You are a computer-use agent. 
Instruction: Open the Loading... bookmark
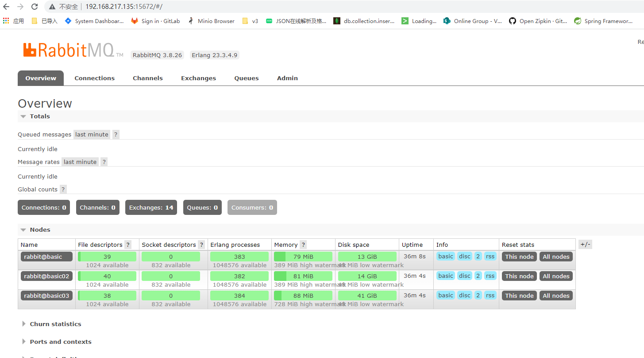coord(419,21)
